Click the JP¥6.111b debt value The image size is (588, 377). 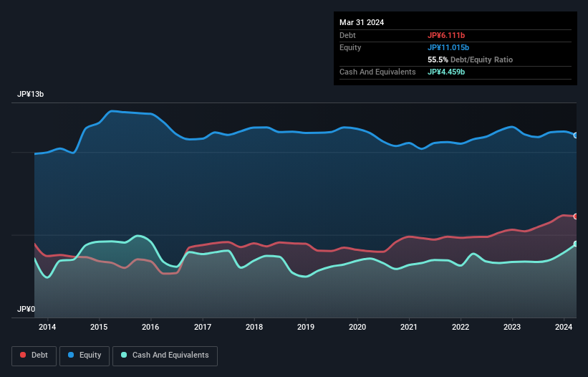(x=446, y=35)
